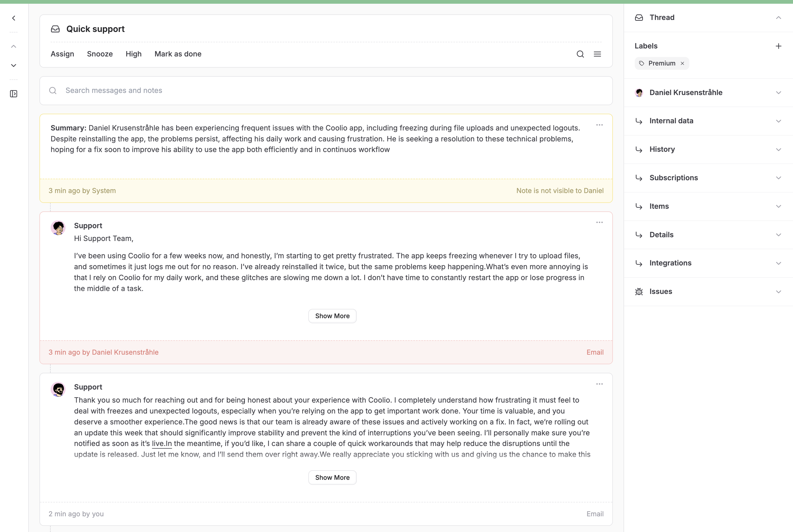The width and height of the screenshot is (793, 532).
Task: Mark the thread as done
Action: click(x=178, y=54)
